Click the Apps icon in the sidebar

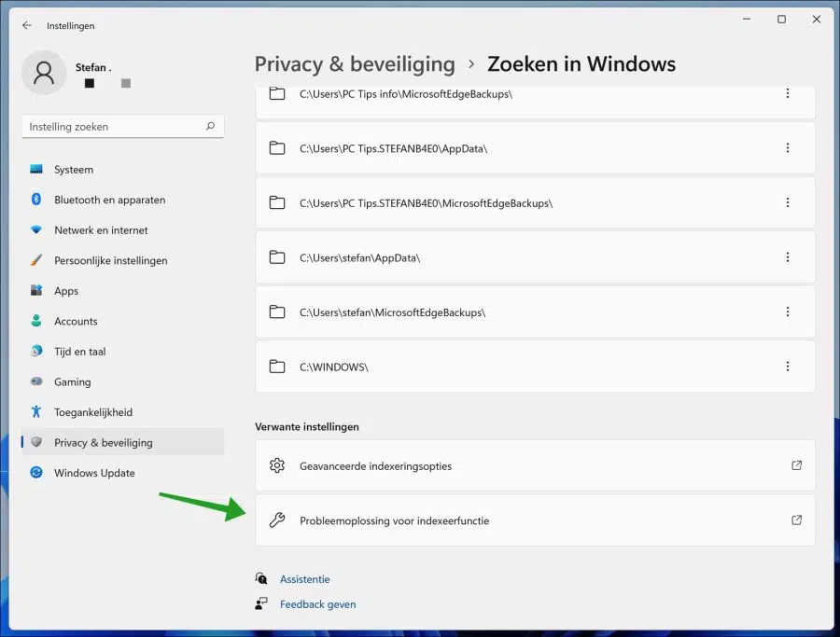click(x=36, y=290)
